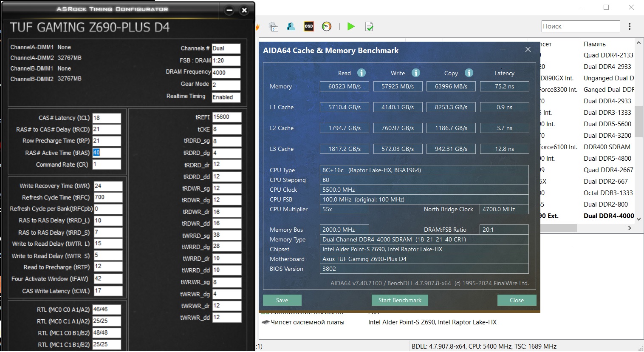
Task: Close the ASRock Timing Configurator window
Action: 244,10
